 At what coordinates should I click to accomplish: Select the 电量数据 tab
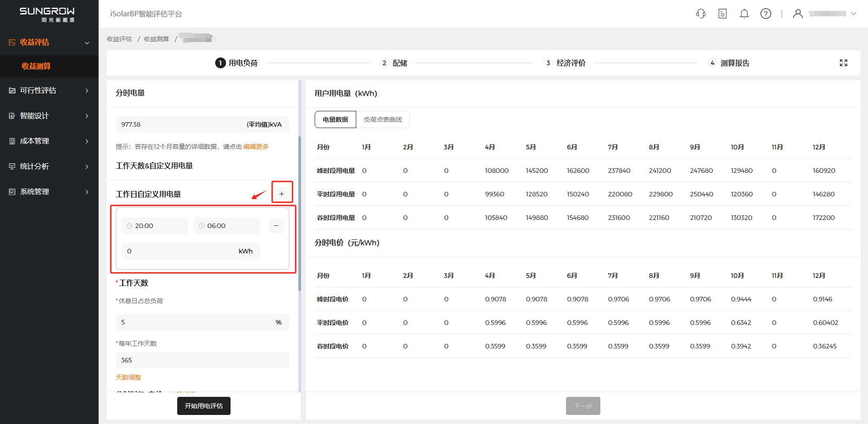335,119
